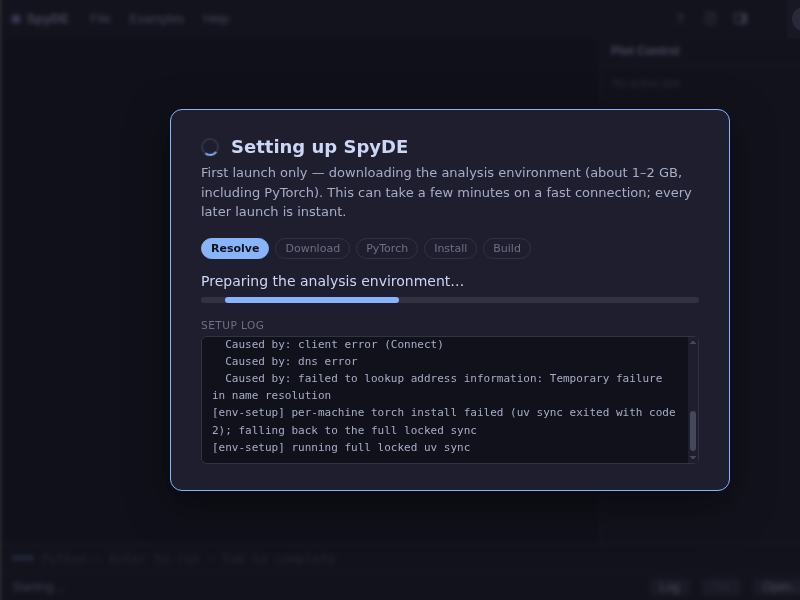Select the PyTorch step pill

(387, 248)
